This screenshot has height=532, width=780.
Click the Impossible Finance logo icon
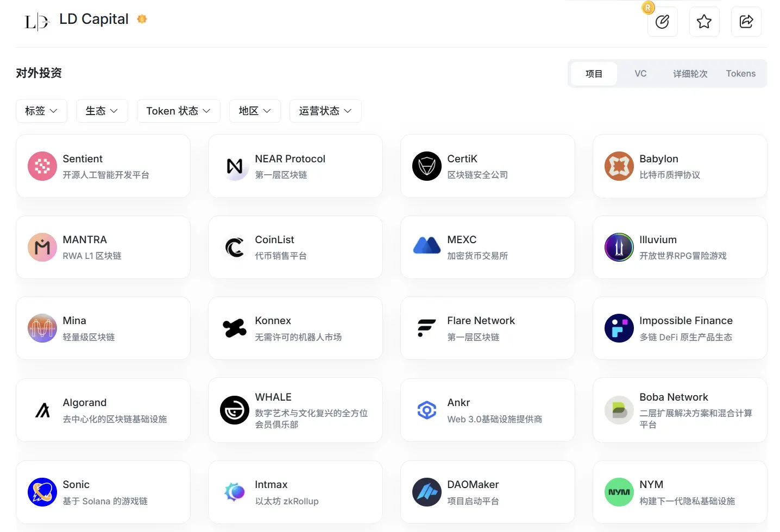[619, 328]
